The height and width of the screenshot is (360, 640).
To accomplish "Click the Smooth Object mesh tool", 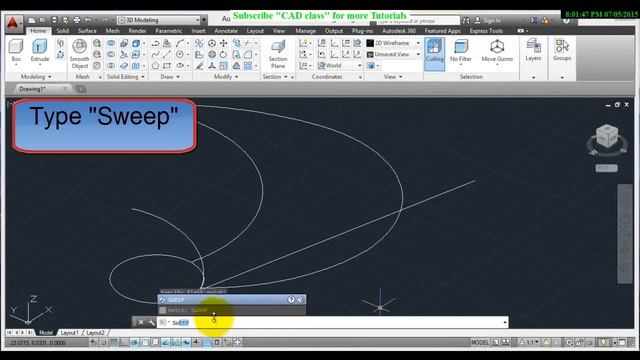I will tap(80, 54).
